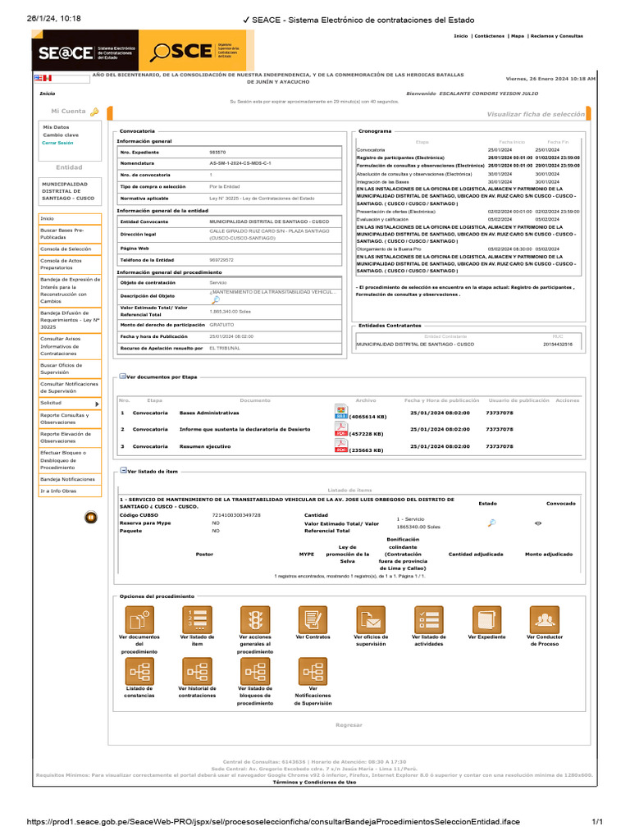Click Ver listado de ítem option icon
Screen dimensions: 630x840
(x=197, y=620)
